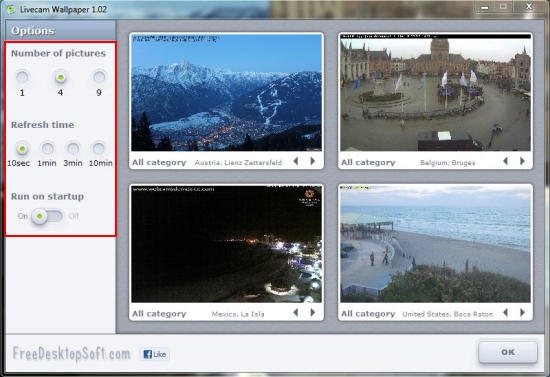Image resolution: width=550 pixels, height=377 pixels.
Task: Click the Refresh time heading
Action: pos(42,125)
